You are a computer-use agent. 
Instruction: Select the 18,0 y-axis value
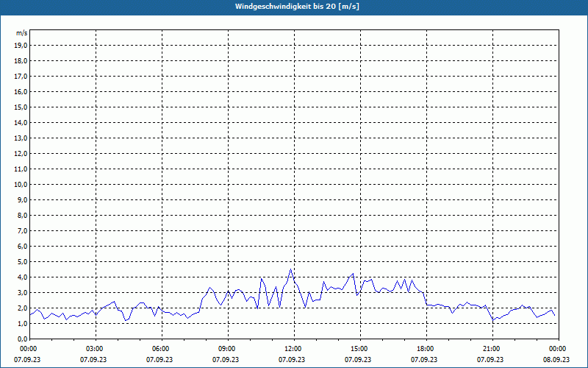click(21, 61)
